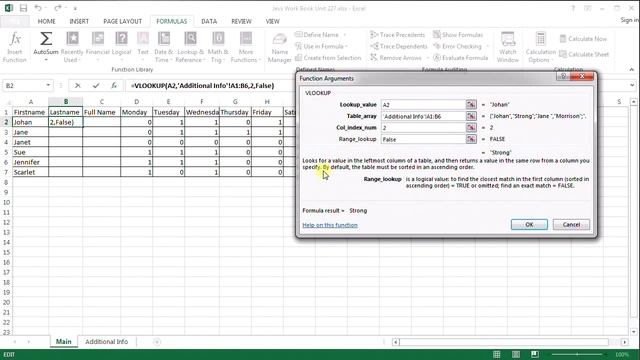Open the Name Manager
Image resolution: width=640 pixels, height=360 pixels.
click(x=280, y=47)
